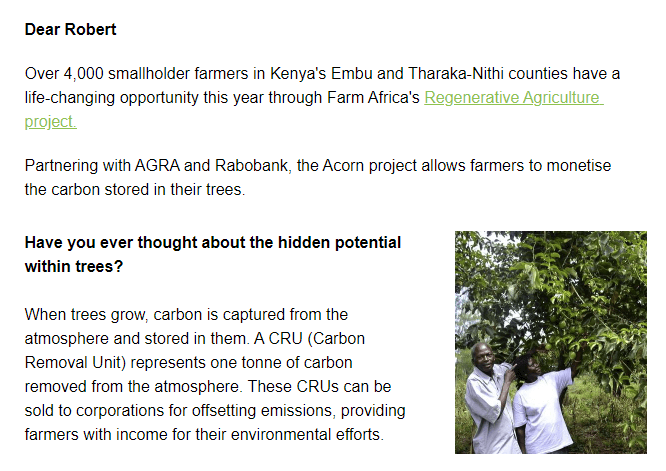Open the Regenerative Agriculture project link
666x471 pixels.
[x=512, y=98]
